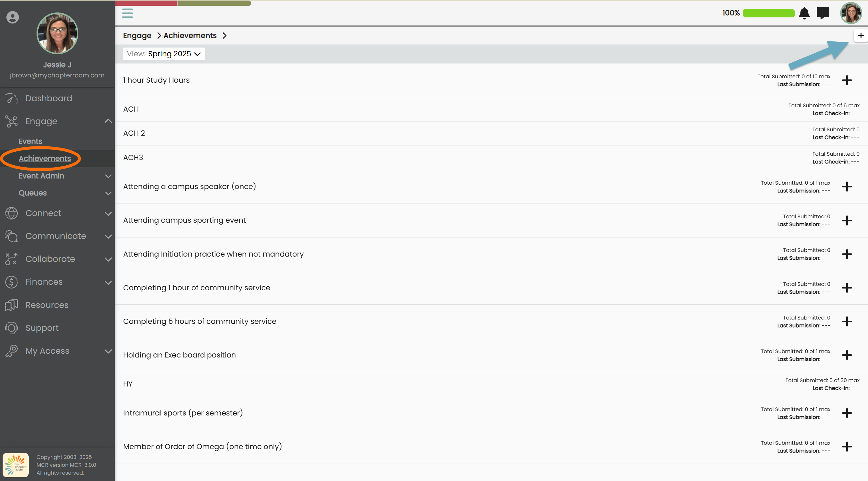868x481 pixels.
Task: Click the Support lifebuoy icon
Action: click(12, 328)
